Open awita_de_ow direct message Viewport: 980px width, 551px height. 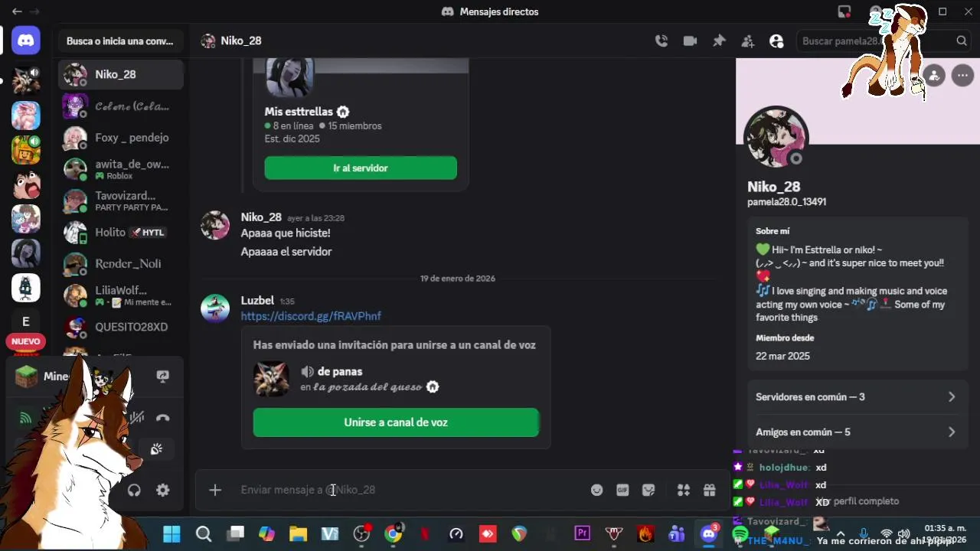[x=121, y=169]
